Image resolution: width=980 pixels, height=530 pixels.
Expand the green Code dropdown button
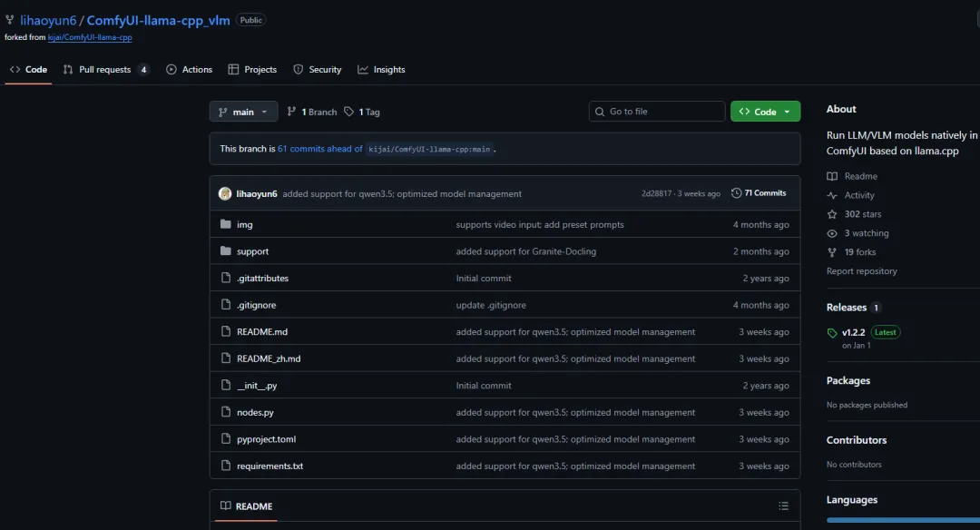(x=765, y=112)
